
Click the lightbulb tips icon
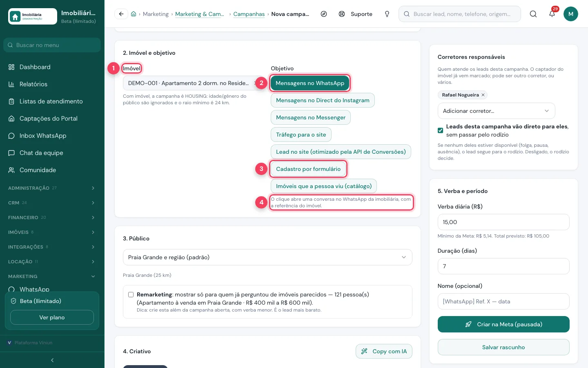pos(387,14)
